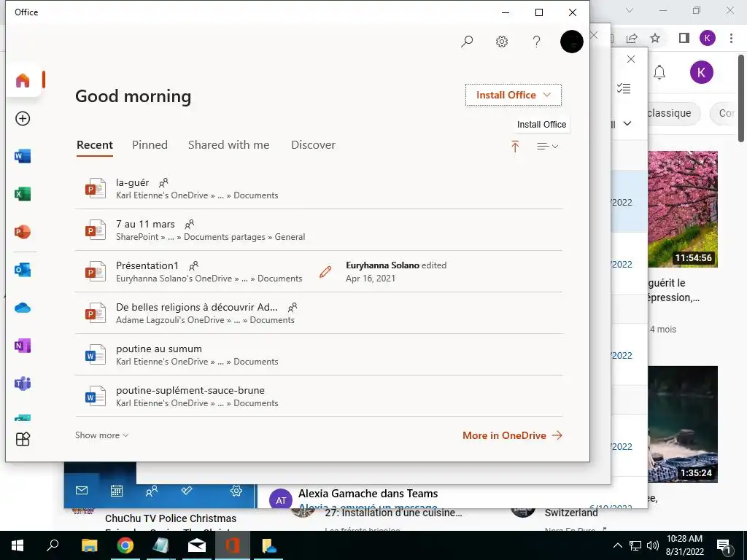
Task: Open the Mail app from the taskbar
Action: coord(197,545)
